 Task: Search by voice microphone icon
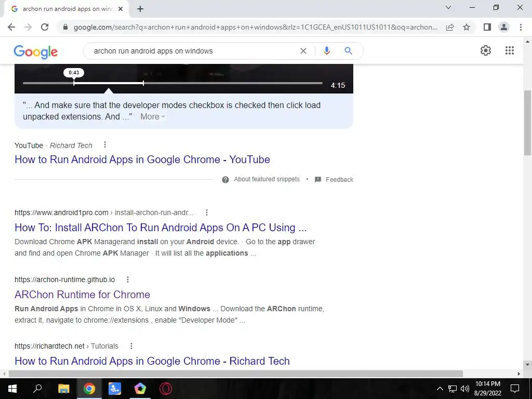(326, 51)
